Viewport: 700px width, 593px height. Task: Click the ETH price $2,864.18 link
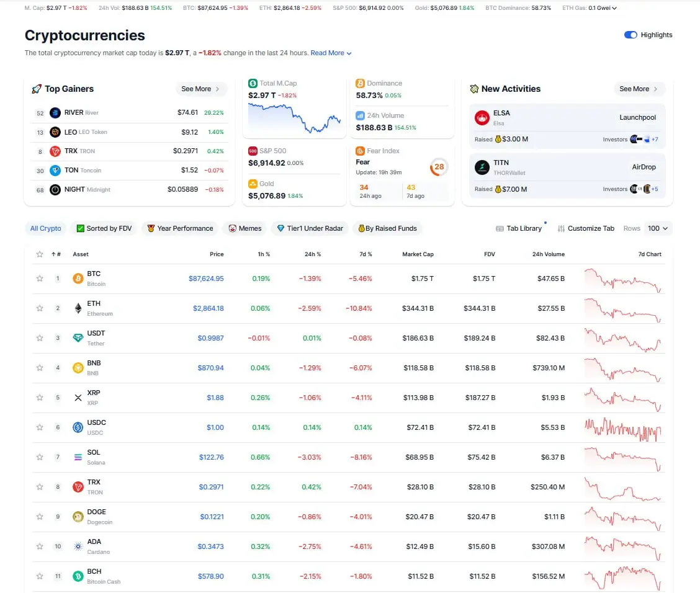pyautogui.click(x=208, y=308)
